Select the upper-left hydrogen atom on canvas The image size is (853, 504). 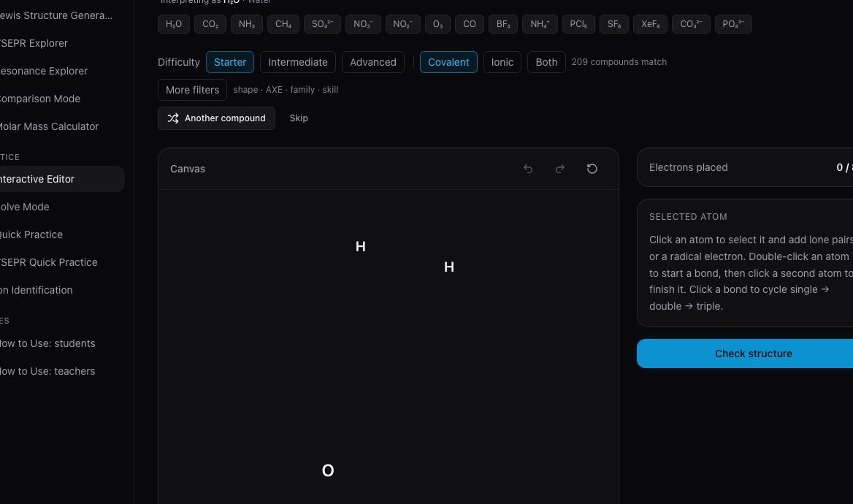click(x=360, y=247)
